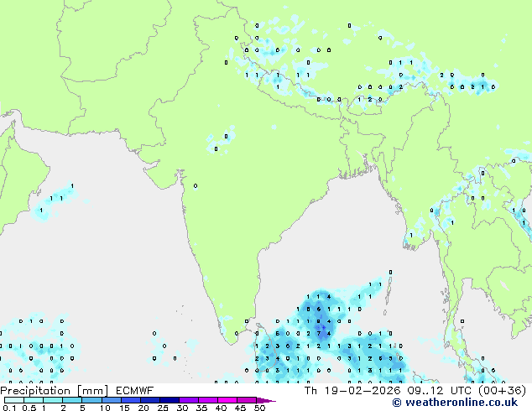The image size is (532, 411).
Task: Click the '0.1' legend scale label
Action: pyautogui.click(x=10, y=408)
